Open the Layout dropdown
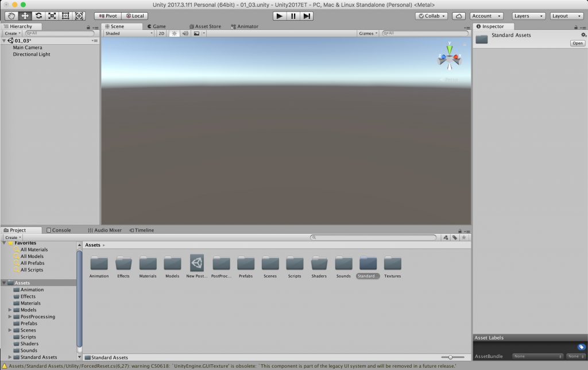The width and height of the screenshot is (588, 370). 567,16
